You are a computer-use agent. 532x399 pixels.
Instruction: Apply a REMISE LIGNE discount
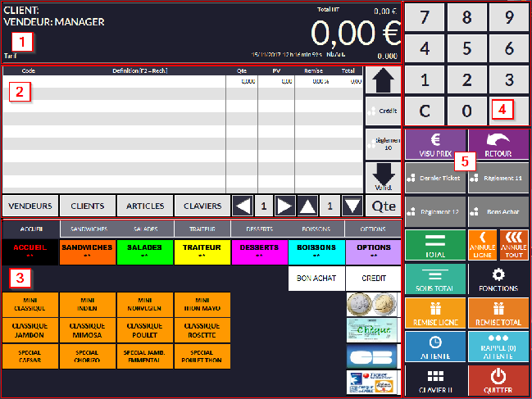(435, 311)
